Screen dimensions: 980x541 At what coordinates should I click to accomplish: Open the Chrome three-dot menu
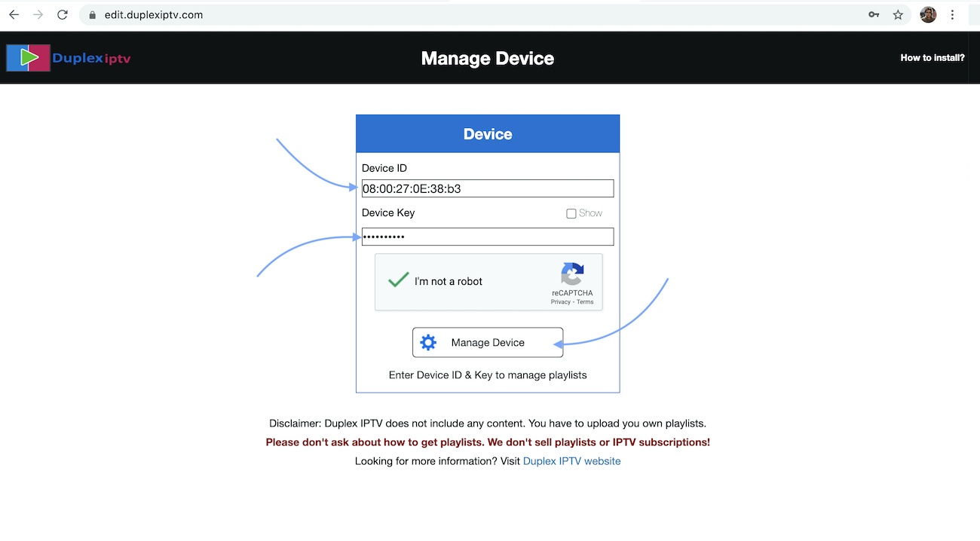(x=953, y=14)
